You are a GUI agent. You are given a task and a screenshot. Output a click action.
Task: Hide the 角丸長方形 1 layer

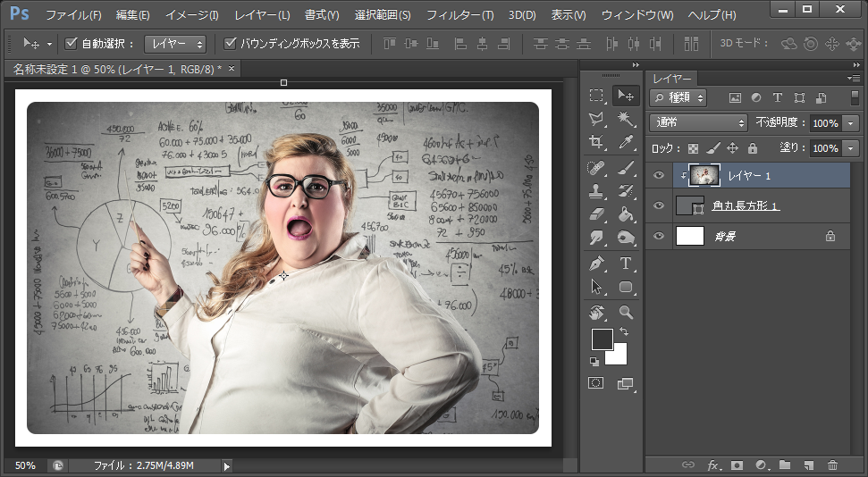(659, 206)
